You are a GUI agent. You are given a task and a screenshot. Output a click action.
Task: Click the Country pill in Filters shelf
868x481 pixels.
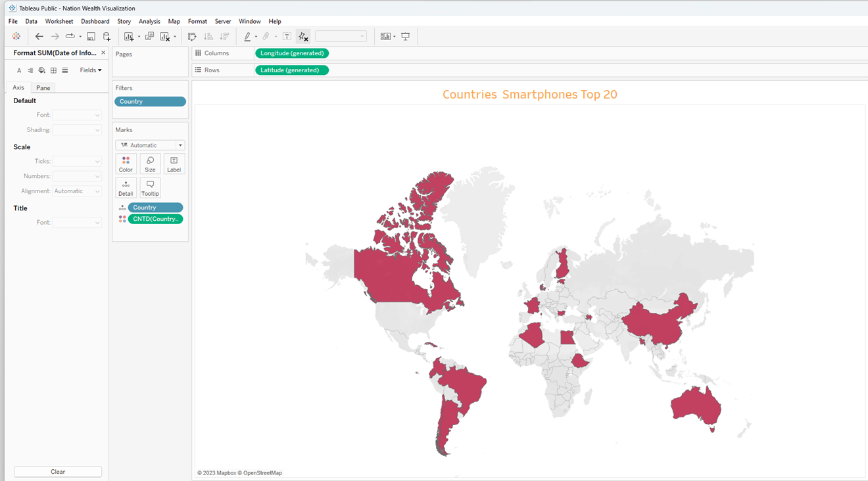pyautogui.click(x=150, y=101)
